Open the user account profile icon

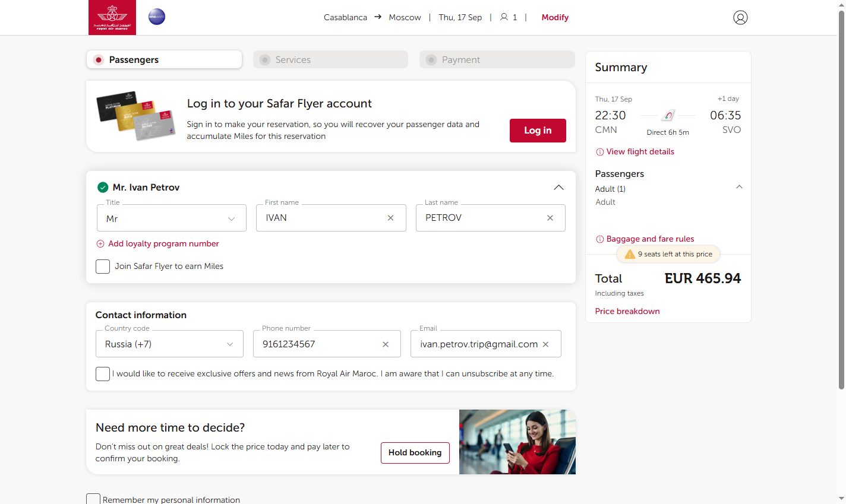coord(740,18)
